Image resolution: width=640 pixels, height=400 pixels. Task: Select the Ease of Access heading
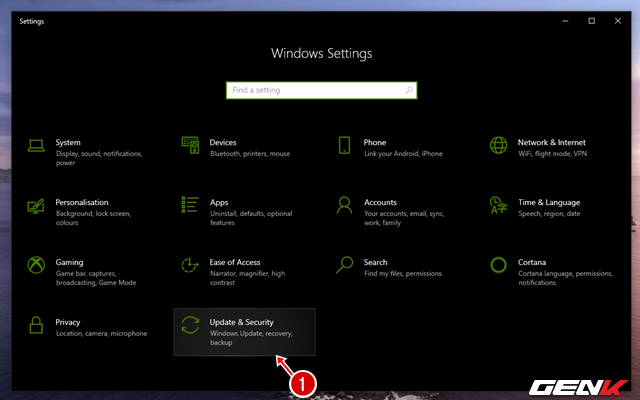tap(235, 262)
